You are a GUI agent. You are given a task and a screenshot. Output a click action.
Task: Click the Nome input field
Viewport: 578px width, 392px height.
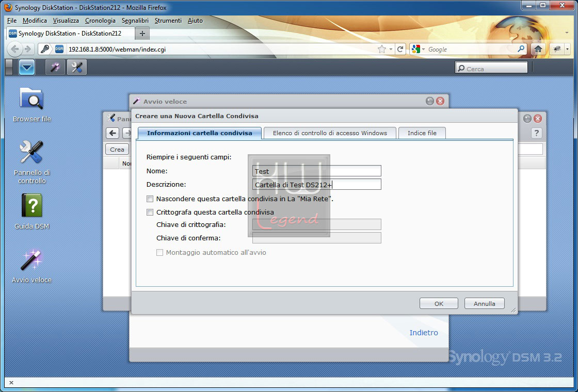[x=317, y=171]
